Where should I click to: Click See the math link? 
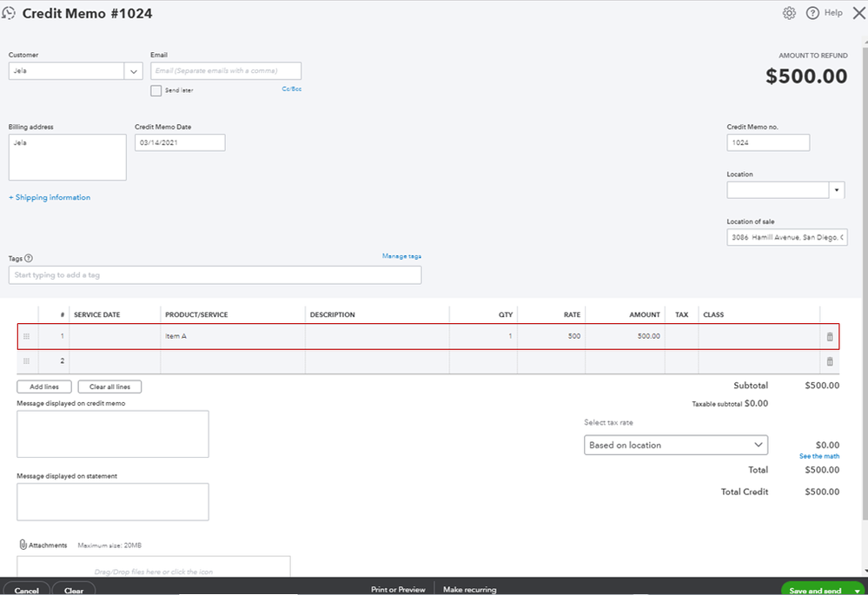point(819,456)
